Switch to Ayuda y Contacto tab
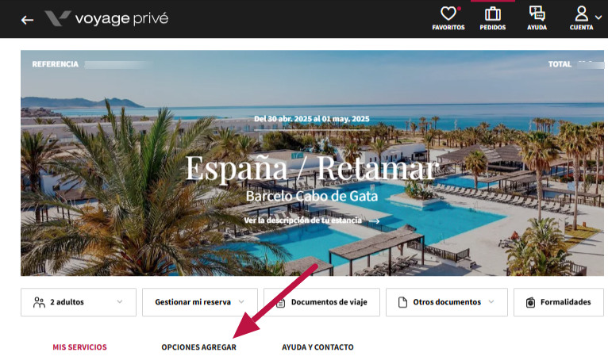 [x=317, y=347]
